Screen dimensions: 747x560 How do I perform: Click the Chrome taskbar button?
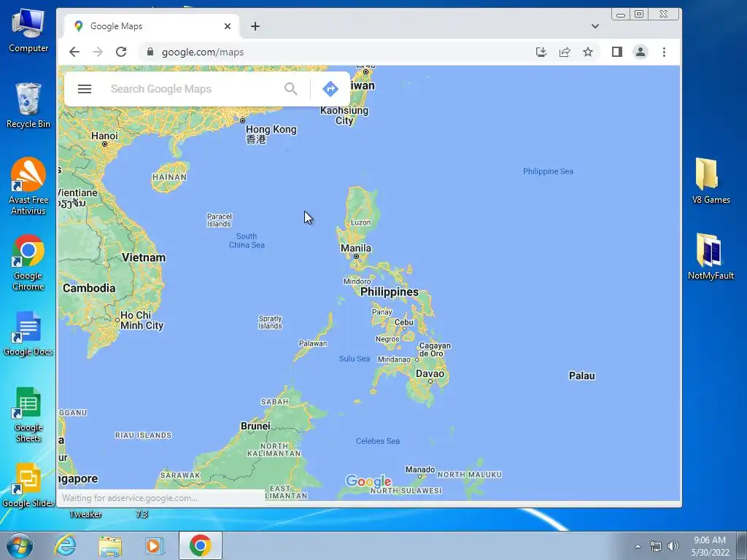[200, 545]
